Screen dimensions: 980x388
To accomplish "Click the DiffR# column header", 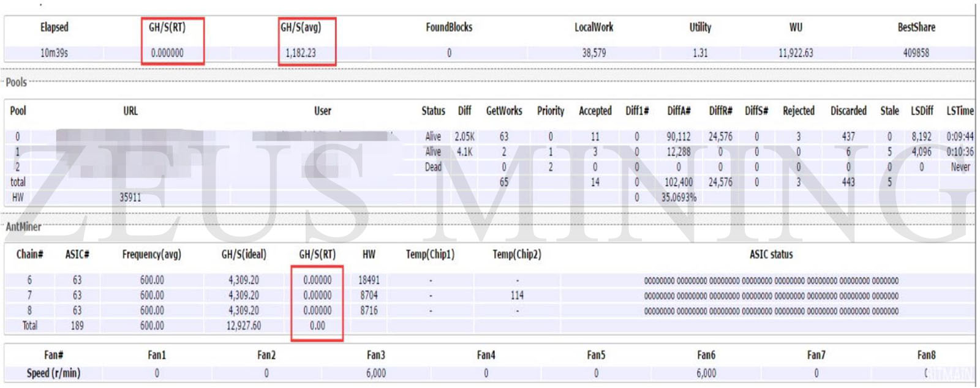I will tap(720, 111).
